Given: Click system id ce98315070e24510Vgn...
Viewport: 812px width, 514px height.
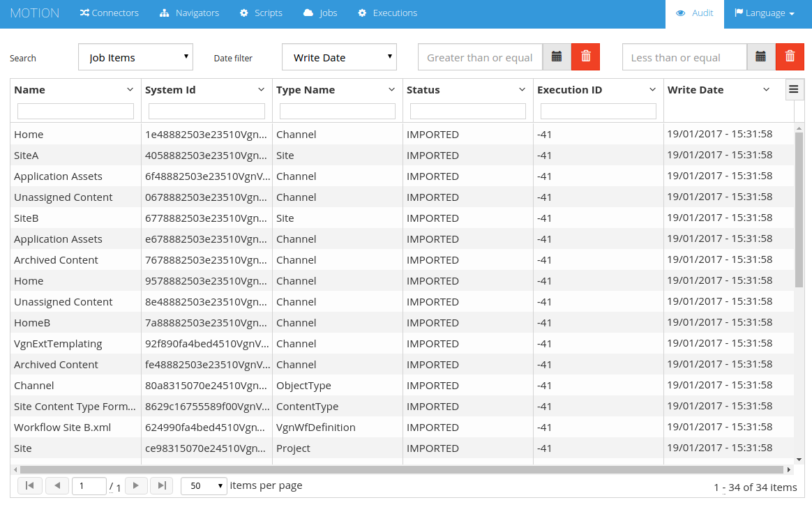Looking at the screenshot, I should (x=206, y=448).
